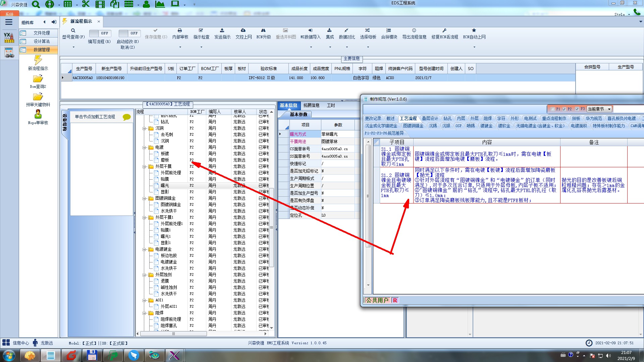The width and height of the screenshot is (644, 362).
Task: Click the scissors icon in quick access bar
Action: click(86, 4)
